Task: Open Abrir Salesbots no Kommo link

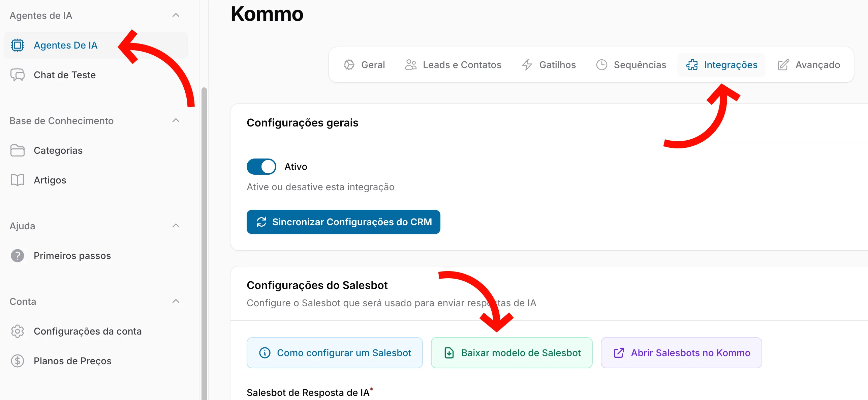Action: coord(681,353)
